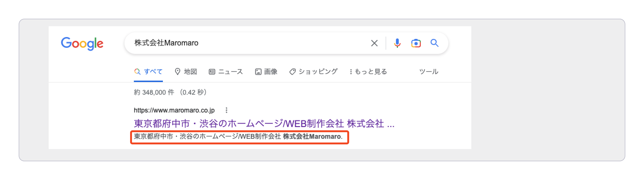Open the ショッピング tab label
This screenshot has width=644, height=180.
click(x=318, y=71)
